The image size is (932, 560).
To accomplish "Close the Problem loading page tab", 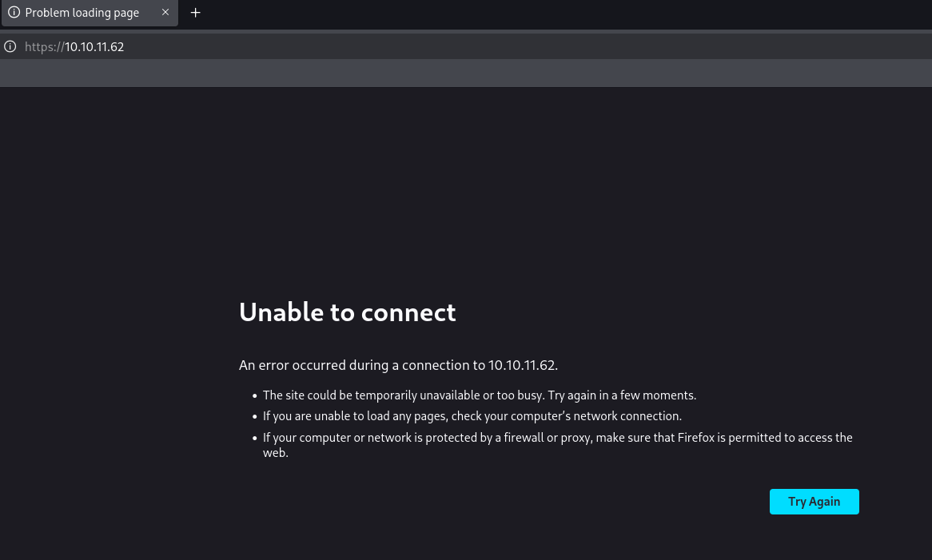I will click(165, 13).
